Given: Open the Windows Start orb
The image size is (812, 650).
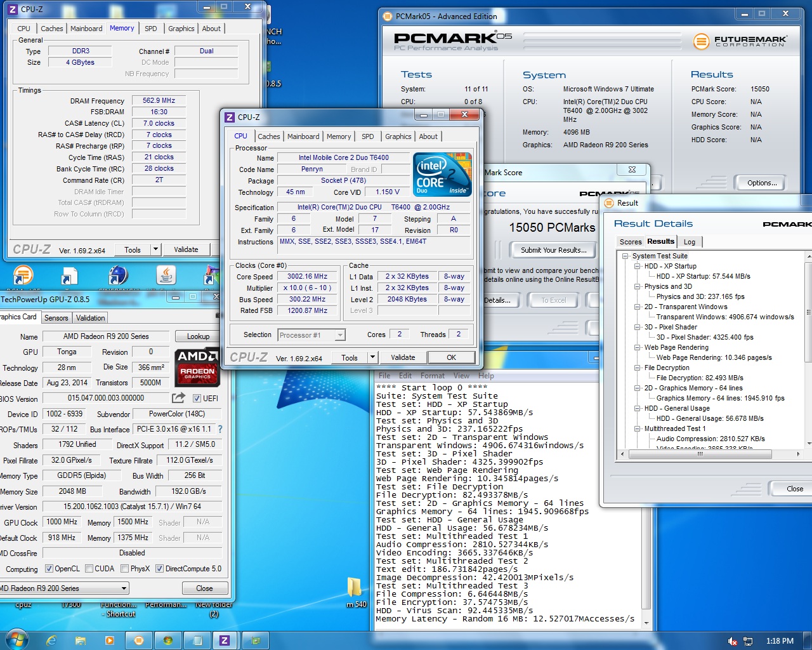Looking at the screenshot, I should (x=17, y=640).
